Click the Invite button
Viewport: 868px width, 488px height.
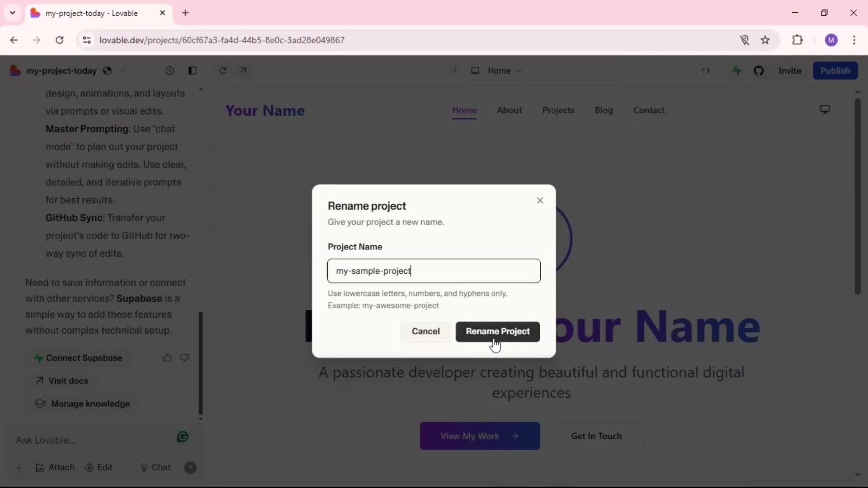pos(790,71)
